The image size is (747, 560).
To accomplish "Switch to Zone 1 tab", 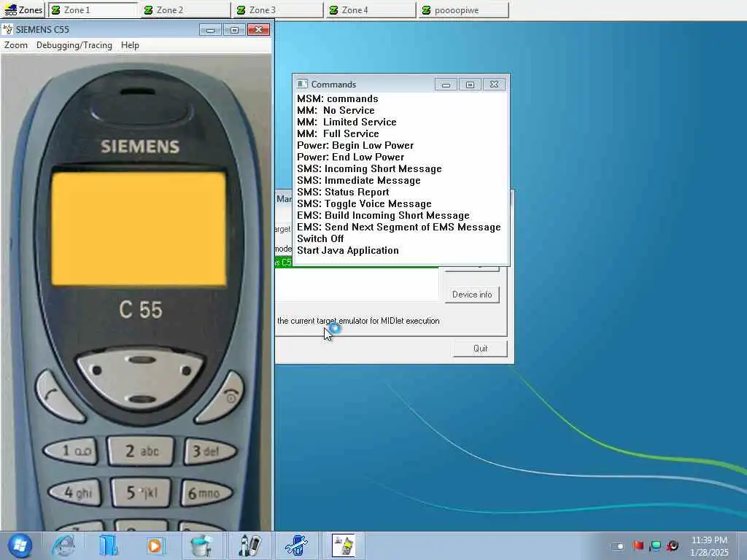I will 93,10.
